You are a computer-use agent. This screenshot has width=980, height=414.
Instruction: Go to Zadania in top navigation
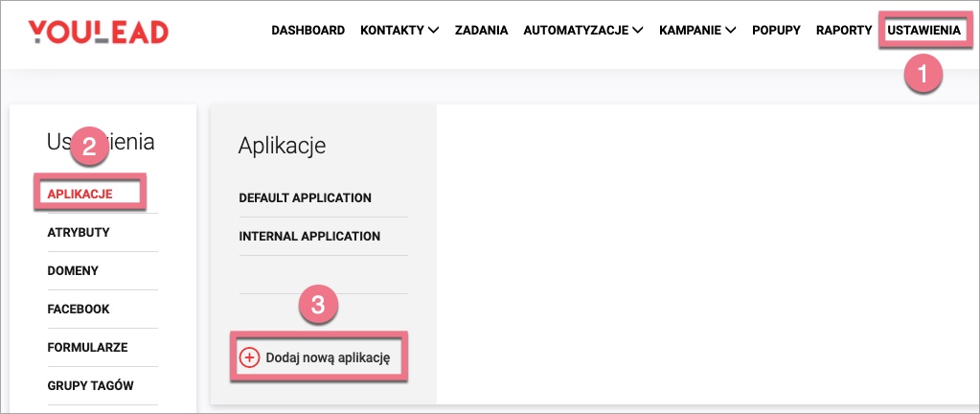pos(481,31)
